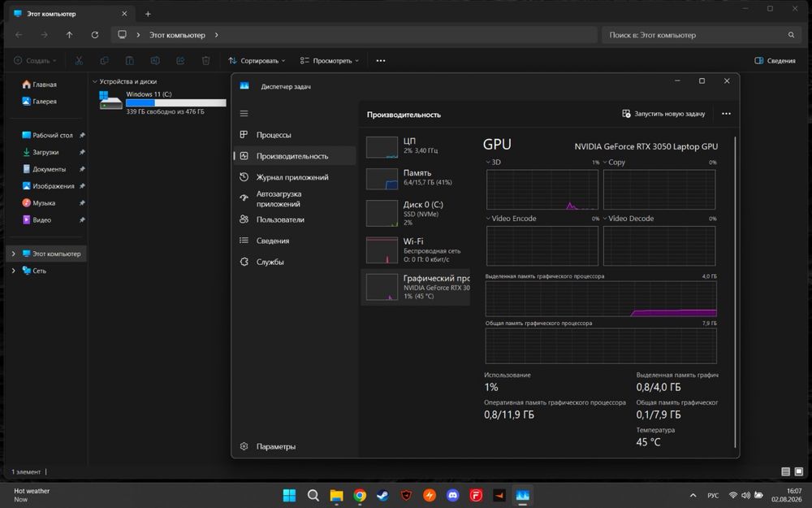Select Графический процессор performance item
812x508 pixels.
pyautogui.click(x=415, y=287)
